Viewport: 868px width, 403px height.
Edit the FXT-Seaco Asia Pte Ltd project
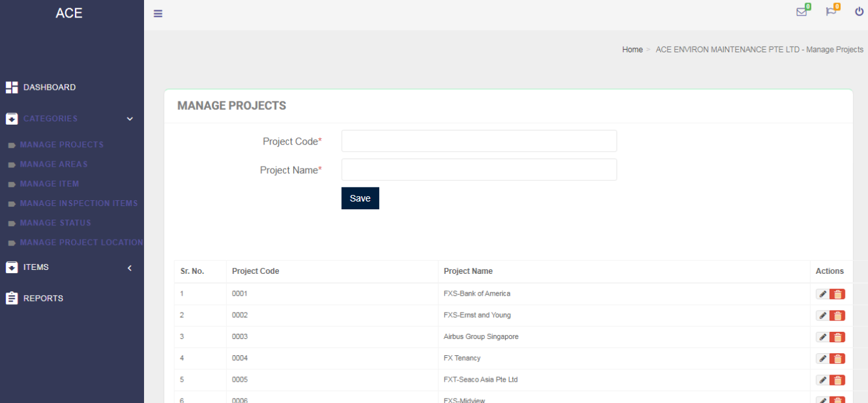(822, 380)
